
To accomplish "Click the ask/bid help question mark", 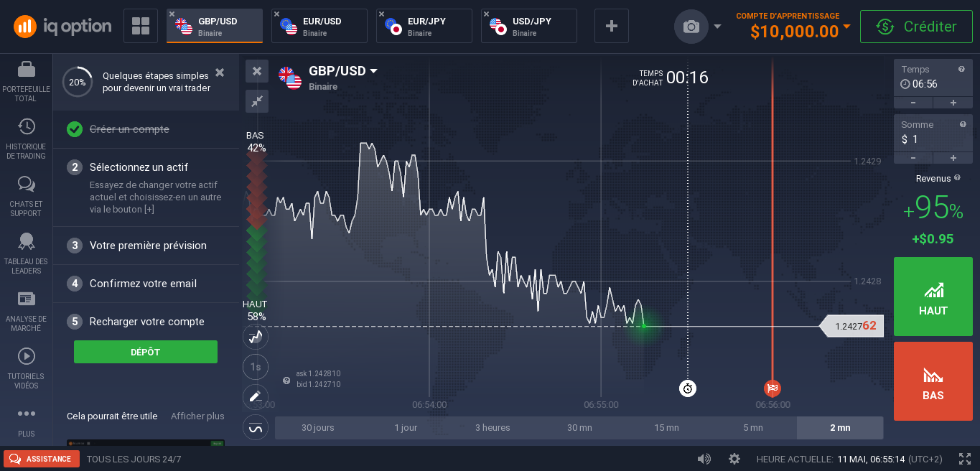I will pyautogui.click(x=286, y=380).
